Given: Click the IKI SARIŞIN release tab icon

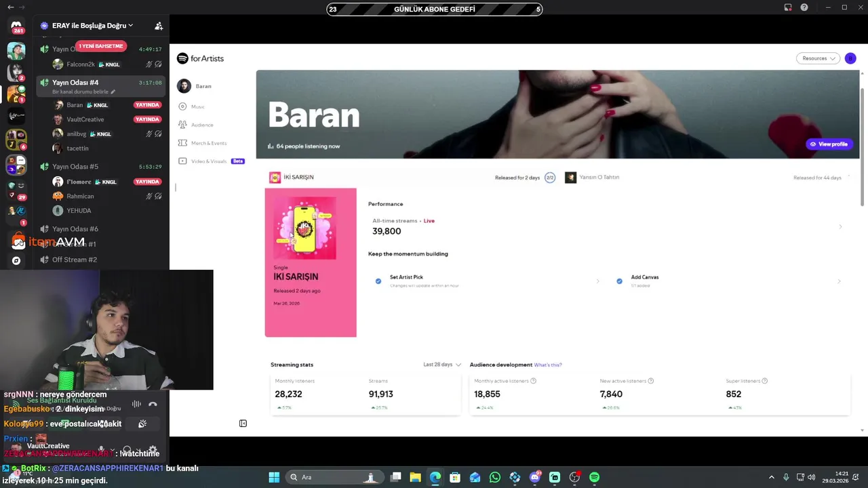Looking at the screenshot, I should click(x=275, y=178).
